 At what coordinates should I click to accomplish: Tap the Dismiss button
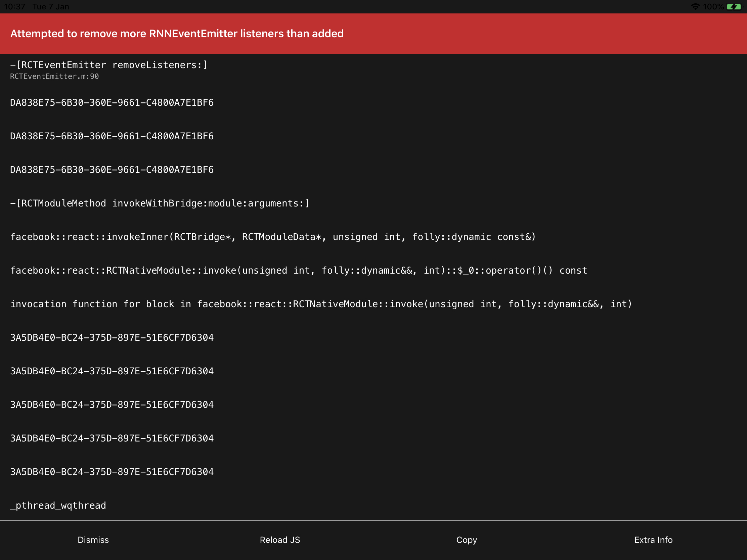93,540
